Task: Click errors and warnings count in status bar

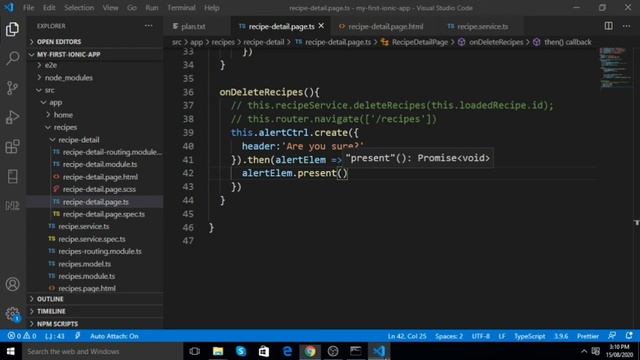Action: tap(22, 336)
